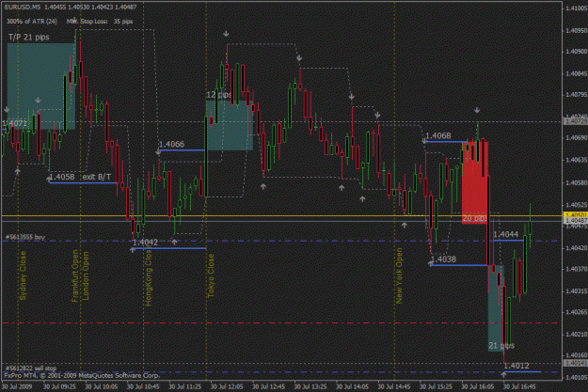Select the '300% of ATR (24)' label
588x392 pixels.
[x=32, y=22]
